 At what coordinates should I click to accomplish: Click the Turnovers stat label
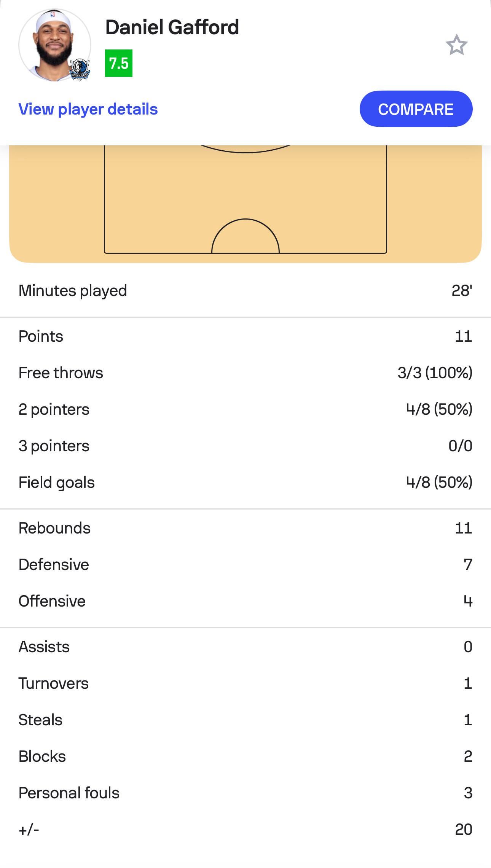point(53,683)
